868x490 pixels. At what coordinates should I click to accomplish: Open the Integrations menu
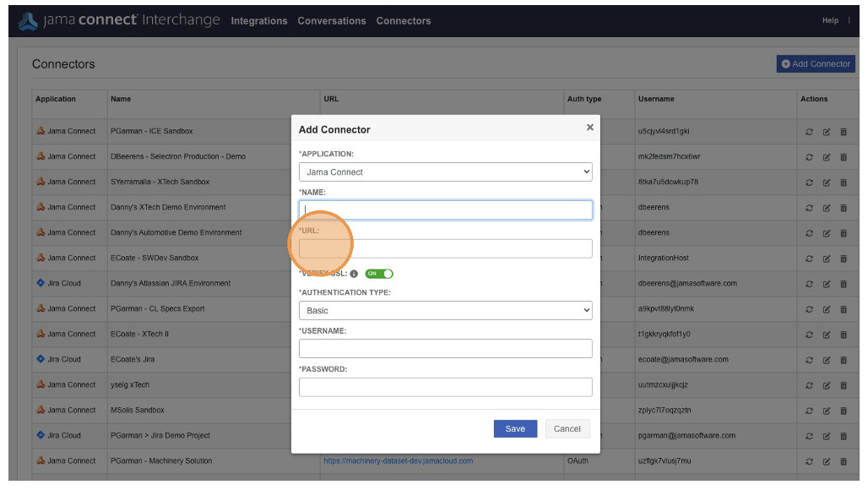click(259, 21)
